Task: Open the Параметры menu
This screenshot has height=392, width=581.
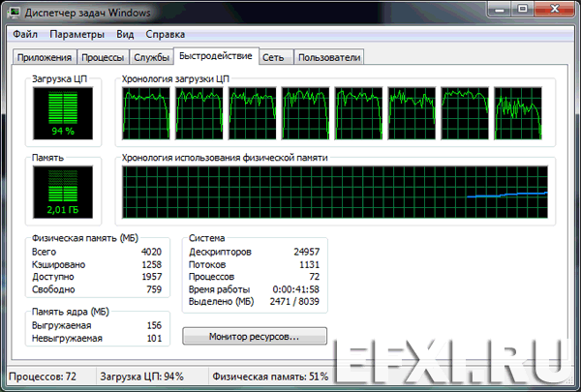Action: 76,35
